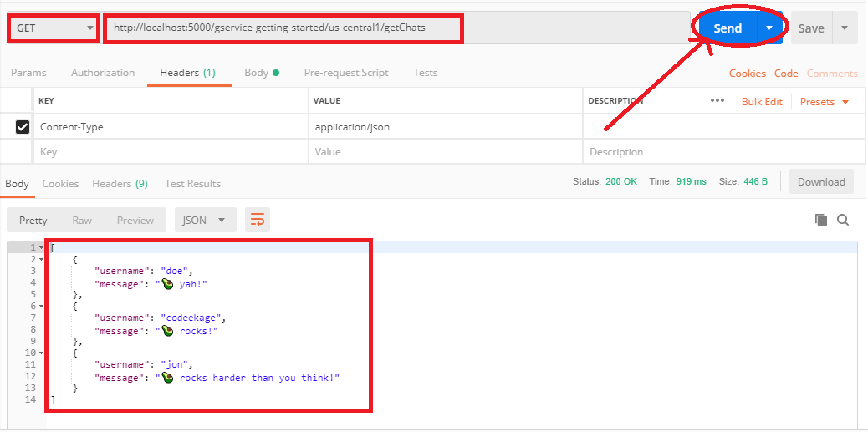Select the request Headers (1) tab
868x432 pixels.
click(187, 73)
